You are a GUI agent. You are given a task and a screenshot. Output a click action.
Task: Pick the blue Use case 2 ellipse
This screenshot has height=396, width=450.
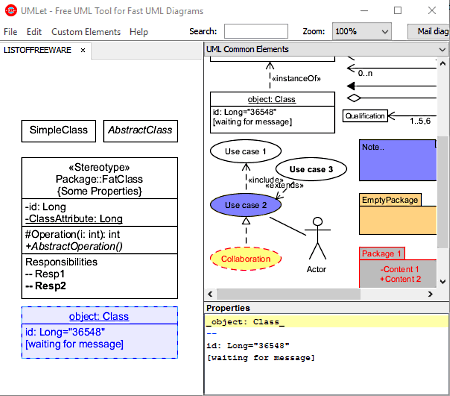coord(246,205)
